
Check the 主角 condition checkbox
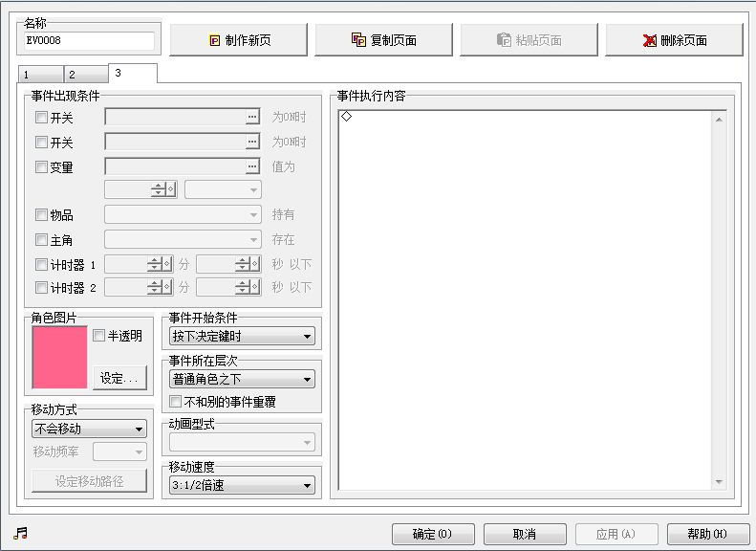point(41,239)
